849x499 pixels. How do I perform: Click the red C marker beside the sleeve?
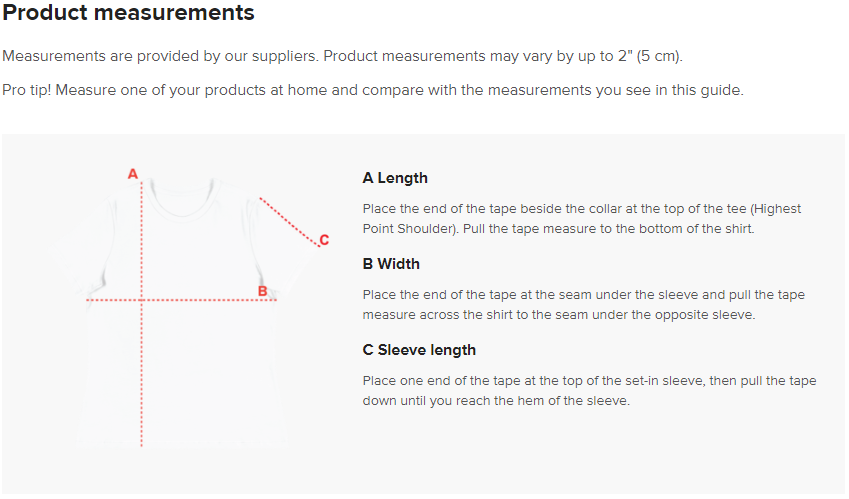point(323,240)
